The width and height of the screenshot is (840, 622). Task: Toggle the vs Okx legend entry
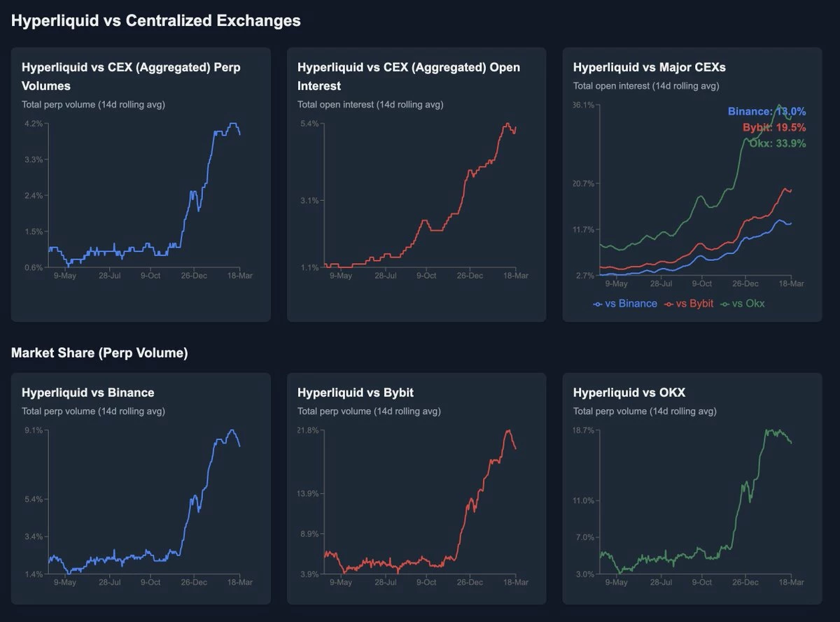[x=743, y=304]
